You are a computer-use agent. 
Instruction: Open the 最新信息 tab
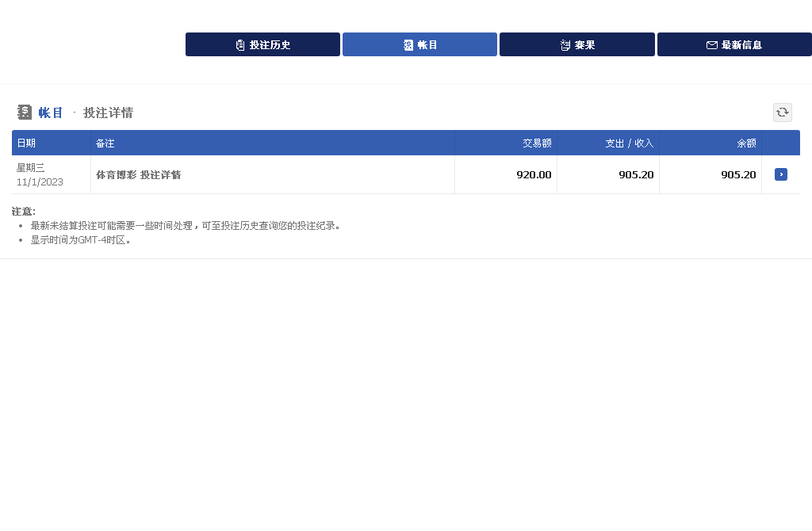tap(734, 44)
